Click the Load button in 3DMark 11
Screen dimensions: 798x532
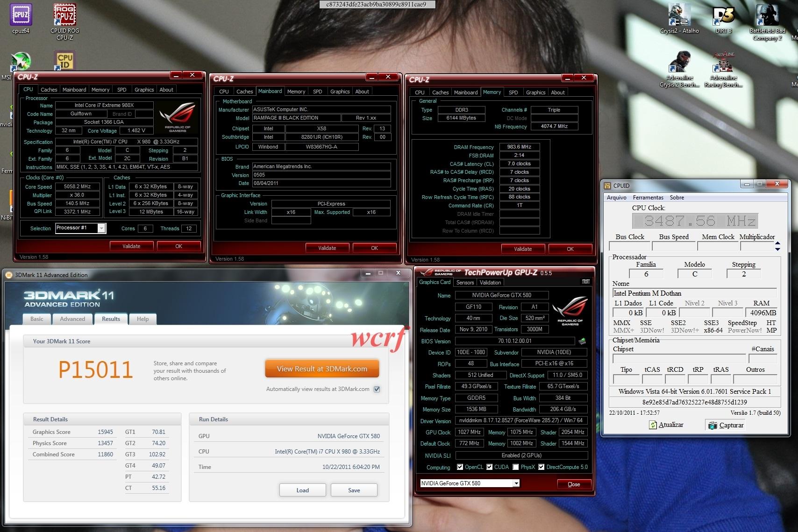tap(302, 490)
